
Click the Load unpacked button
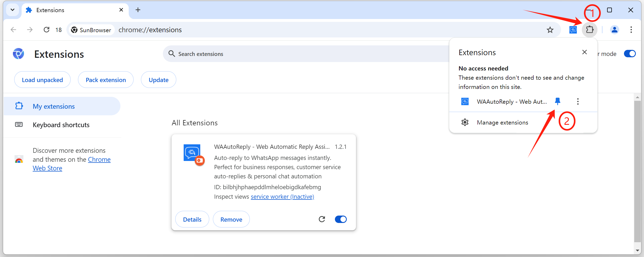42,80
